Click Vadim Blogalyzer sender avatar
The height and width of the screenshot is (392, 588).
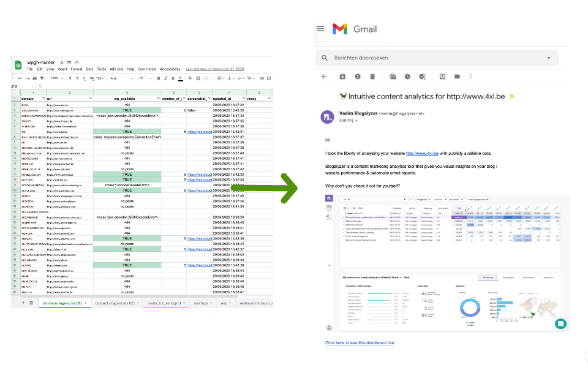pos(327,116)
